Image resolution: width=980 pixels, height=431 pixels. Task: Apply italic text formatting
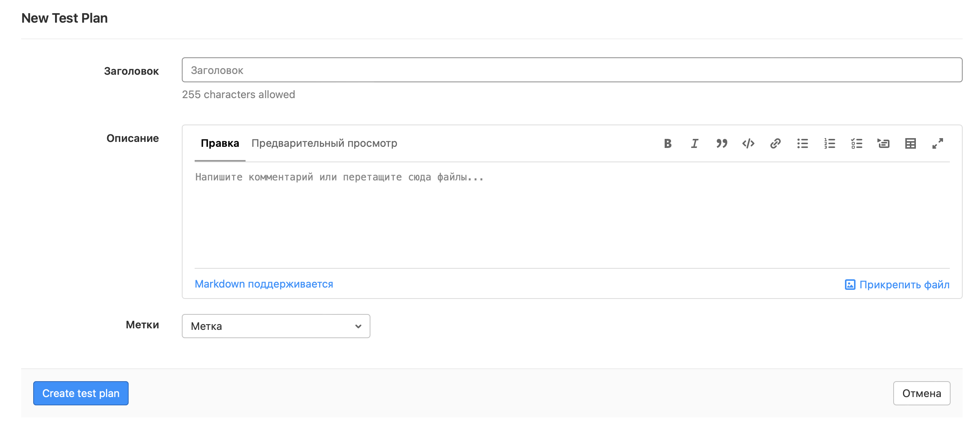tap(695, 143)
